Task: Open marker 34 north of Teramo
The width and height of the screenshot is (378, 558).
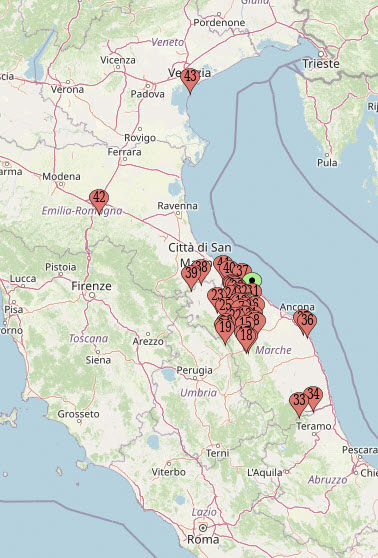Action: pos(313,399)
